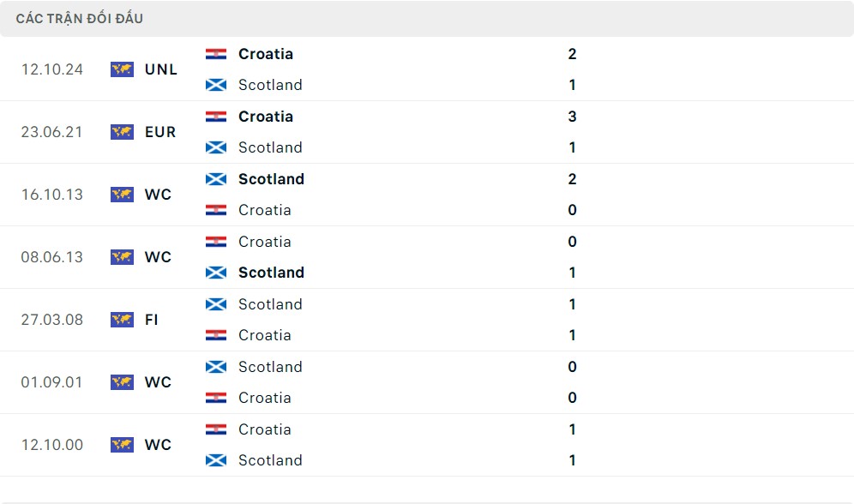
Task: Click the CÁC TRẬN ĐỐI ĐẦU section header
Action: [80, 19]
